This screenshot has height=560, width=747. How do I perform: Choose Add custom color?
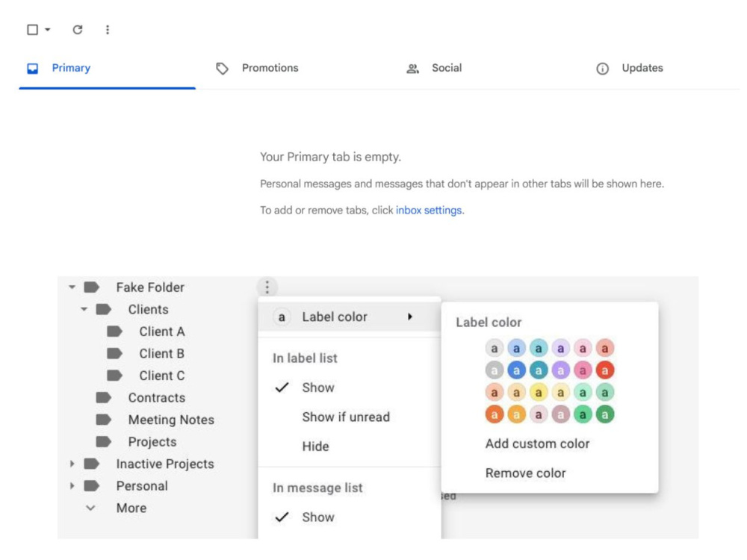(x=537, y=444)
